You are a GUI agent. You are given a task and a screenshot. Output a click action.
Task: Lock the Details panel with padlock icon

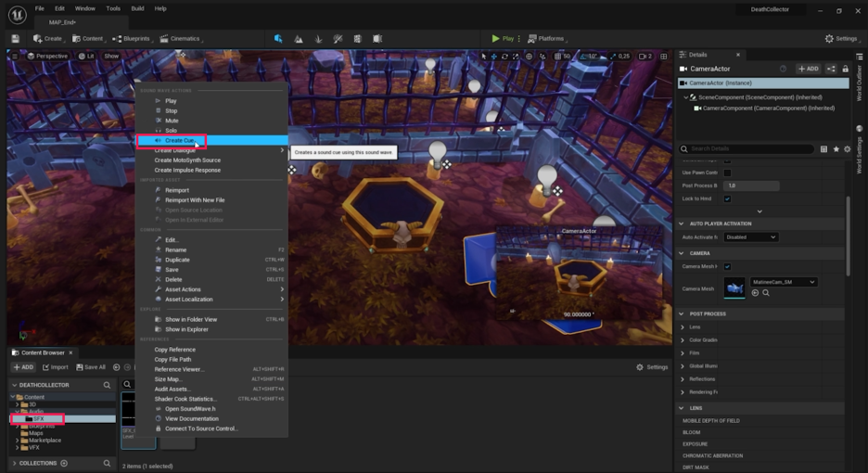[846, 69]
